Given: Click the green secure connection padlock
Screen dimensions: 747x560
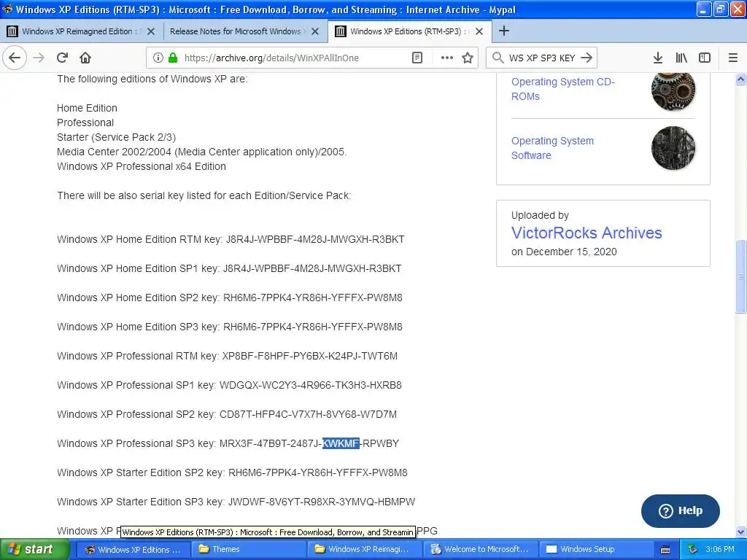Looking at the screenshot, I should (x=173, y=58).
